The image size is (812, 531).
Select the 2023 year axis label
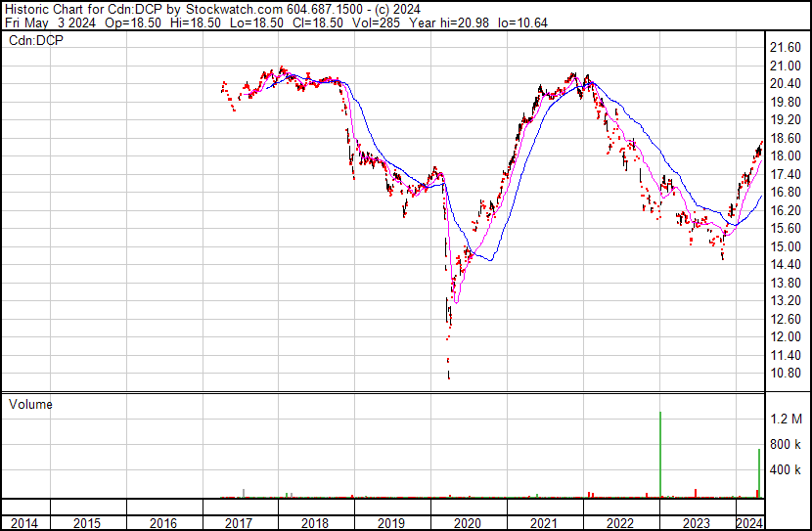696,523
